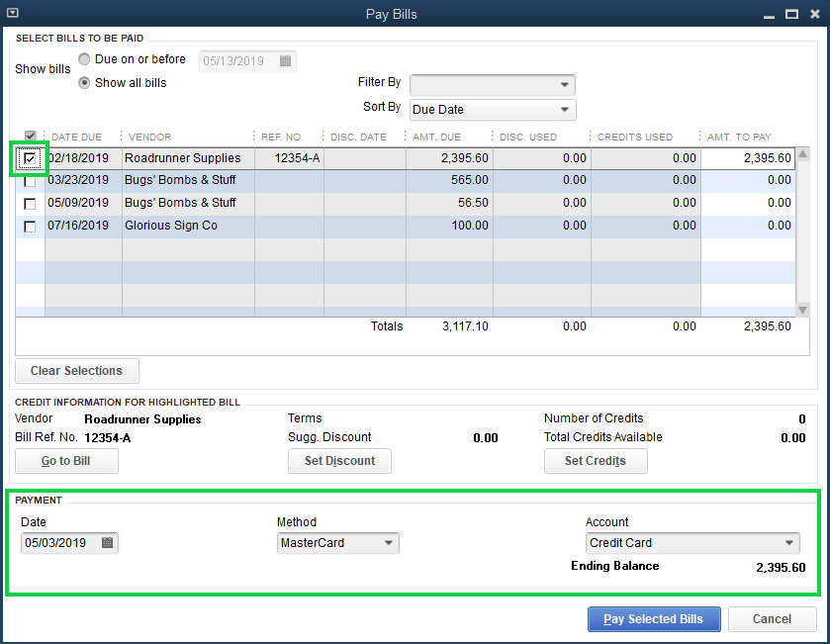The width and height of the screenshot is (830, 644).
Task: Check the Glorious Sign Co bill
Action: click(29, 226)
